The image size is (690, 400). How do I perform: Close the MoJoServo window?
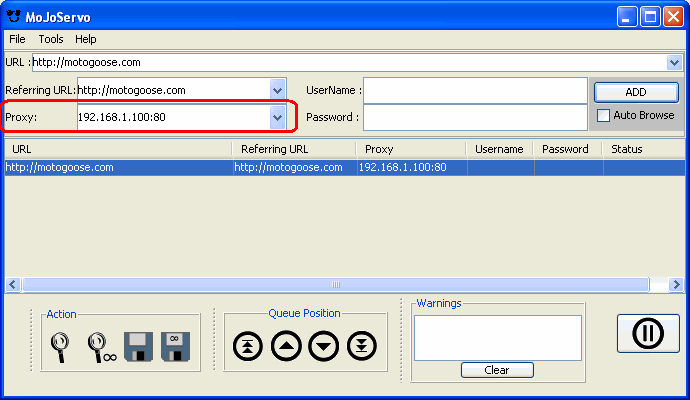(x=673, y=17)
